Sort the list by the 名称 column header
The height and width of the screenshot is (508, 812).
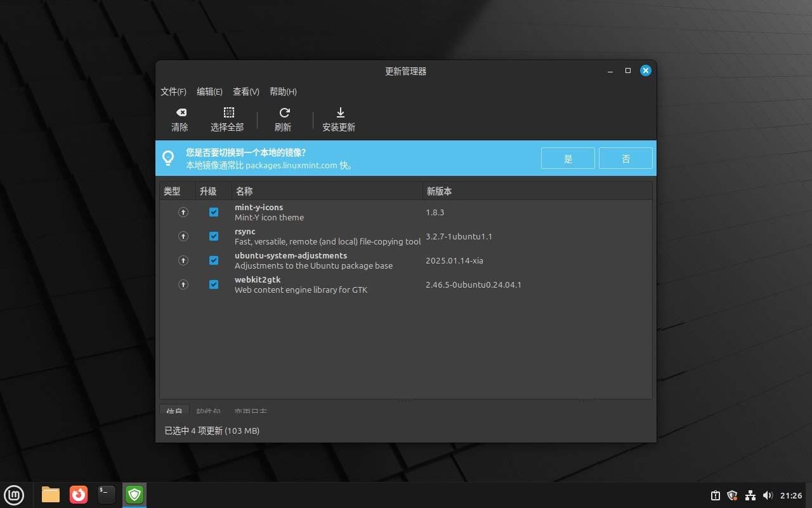pos(327,191)
